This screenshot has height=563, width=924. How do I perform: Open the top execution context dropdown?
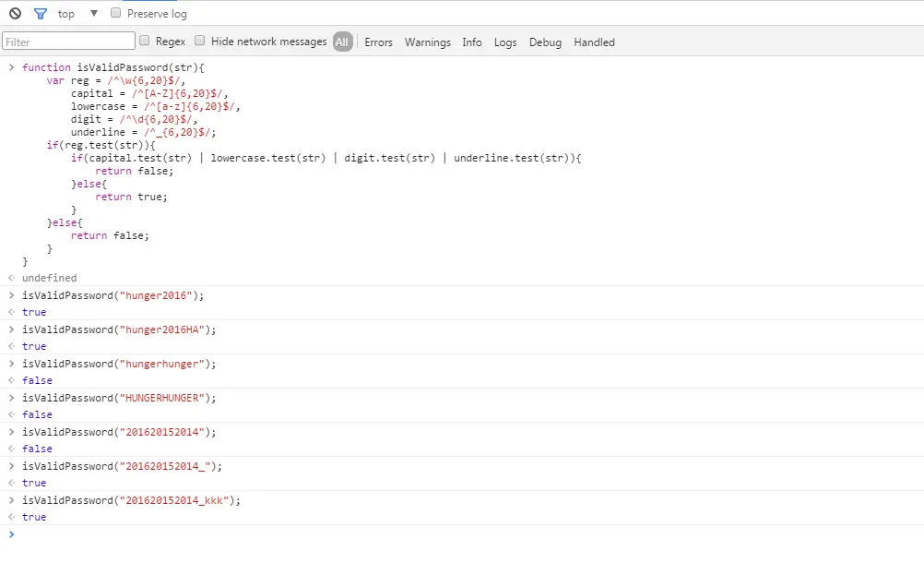point(77,13)
